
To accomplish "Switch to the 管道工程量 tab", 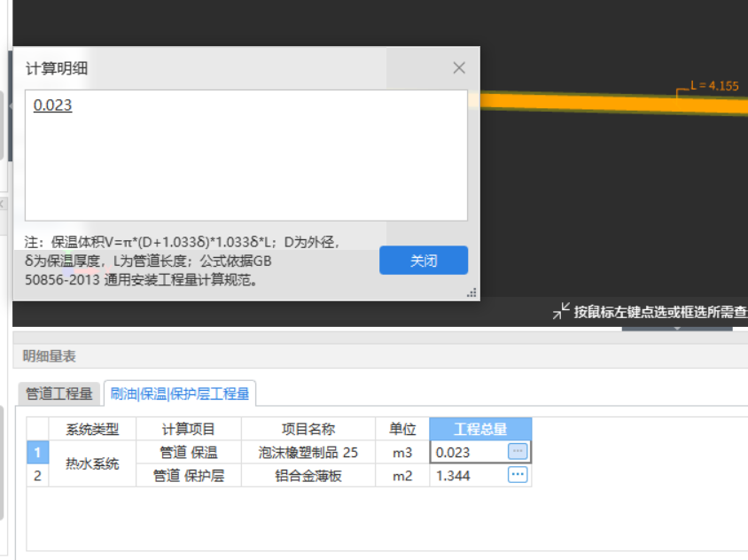I will click(x=59, y=393).
